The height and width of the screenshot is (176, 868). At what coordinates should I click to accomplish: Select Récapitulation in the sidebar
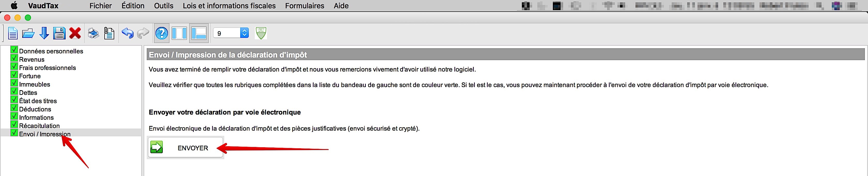coord(40,126)
